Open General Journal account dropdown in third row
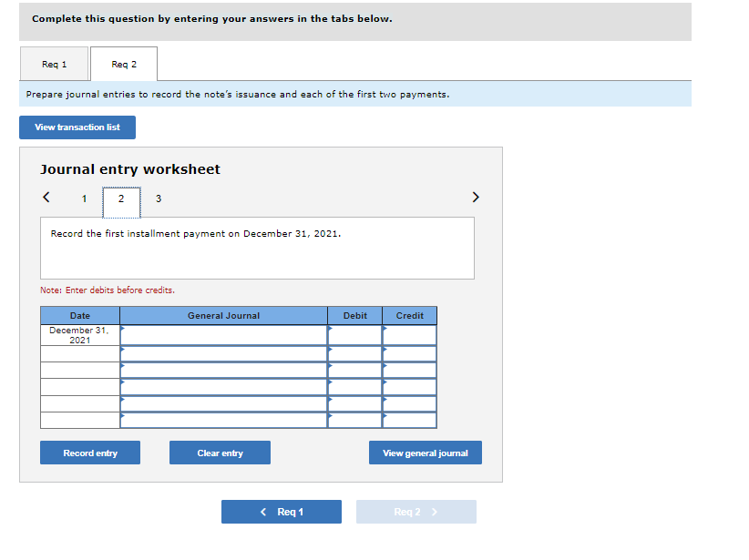 pos(223,370)
